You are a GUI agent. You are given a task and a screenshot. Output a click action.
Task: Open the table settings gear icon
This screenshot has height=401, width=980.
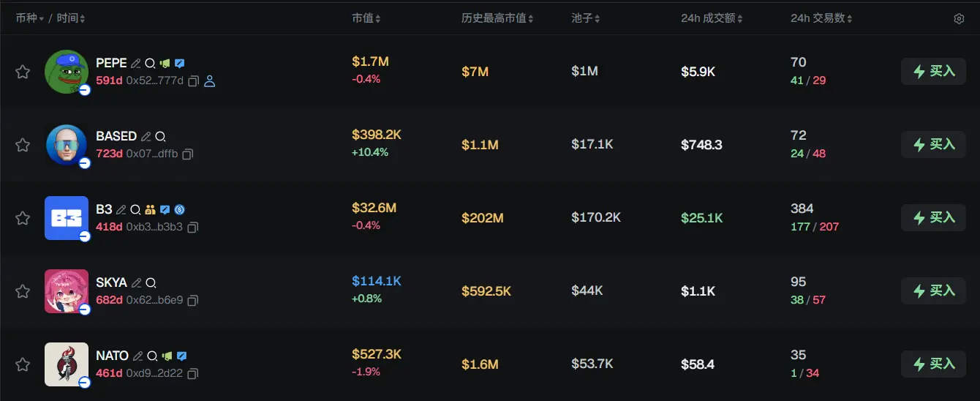point(959,19)
